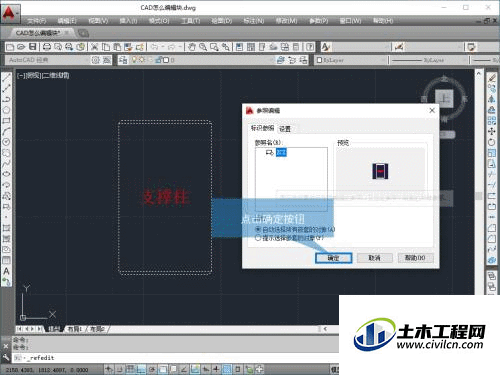This screenshot has width=500, height=375.
Task: Click the command line wrench customize icon
Action: click(6, 357)
